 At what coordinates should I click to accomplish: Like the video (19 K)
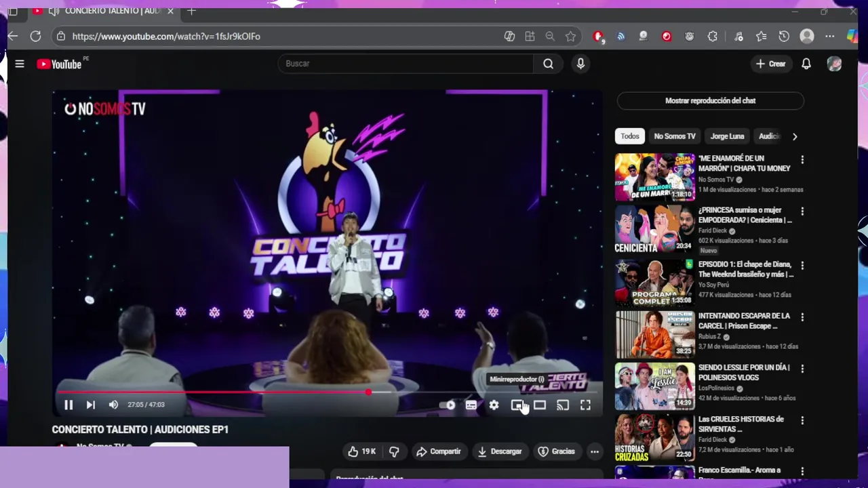[362, 451]
